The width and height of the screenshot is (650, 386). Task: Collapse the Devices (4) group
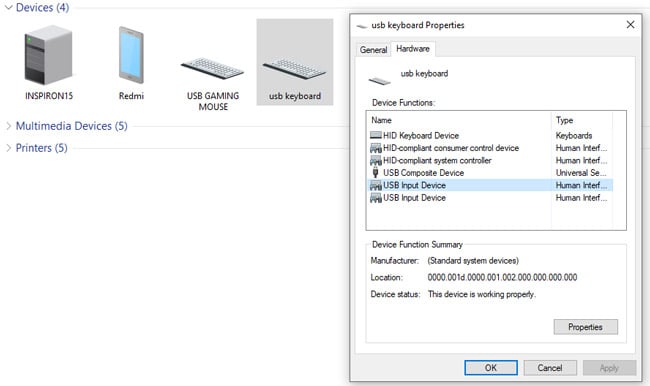pyautogui.click(x=8, y=7)
